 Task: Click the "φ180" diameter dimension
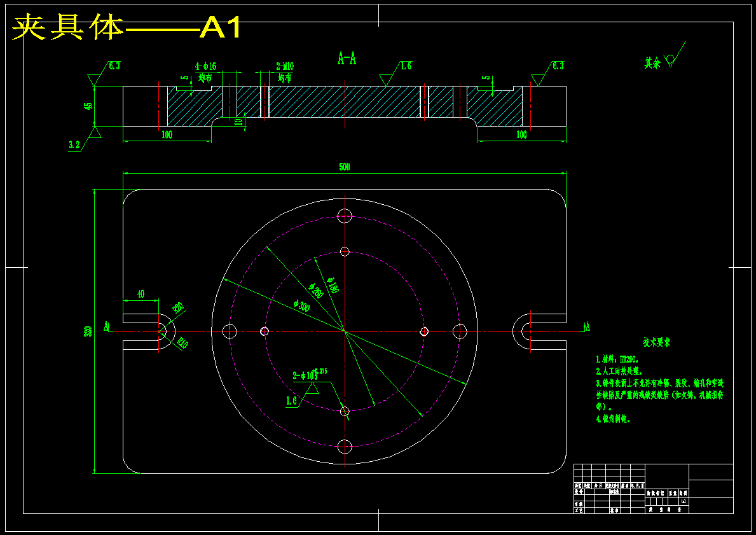click(333, 284)
